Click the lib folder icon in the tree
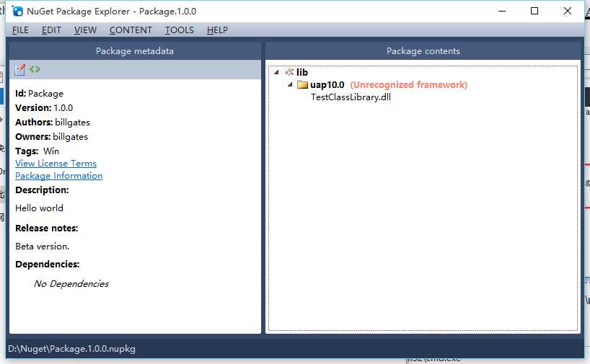This screenshot has width=590, height=364. pos(289,72)
